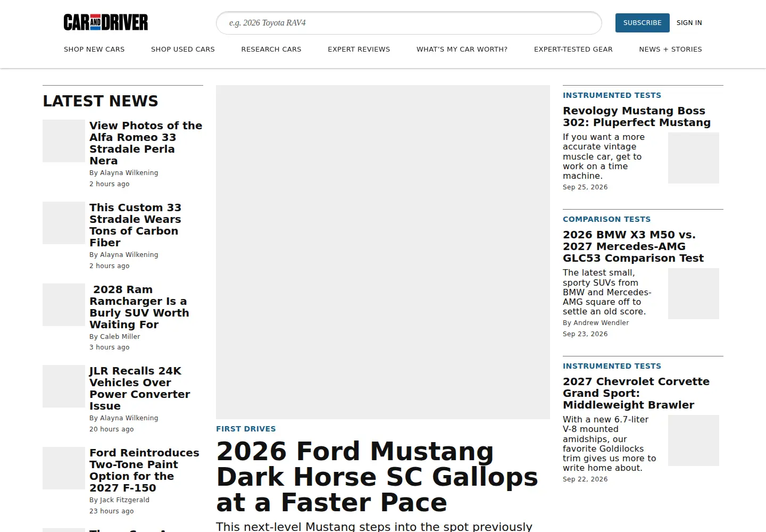Click thumbnail beside Alfa Romeo Perla Nera headline

(x=64, y=141)
